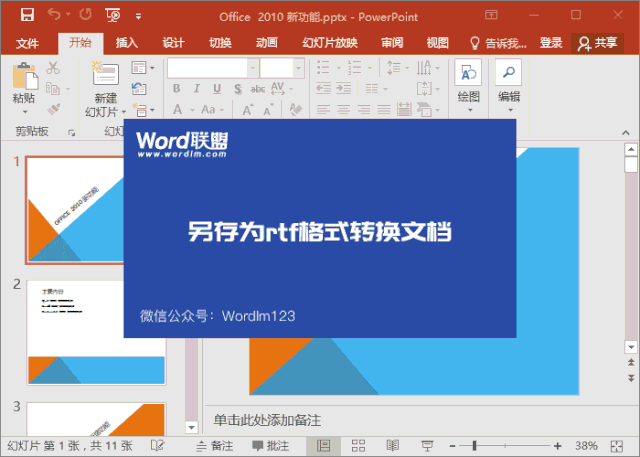Image resolution: width=640 pixels, height=457 pixels.
Task: Open the 剪贴板 dialog launcher
Action: [71, 133]
